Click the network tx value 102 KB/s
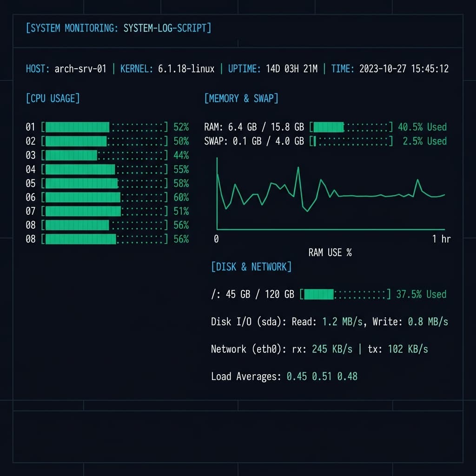Image resolution: width=476 pixels, height=476 pixels. [x=408, y=349]
